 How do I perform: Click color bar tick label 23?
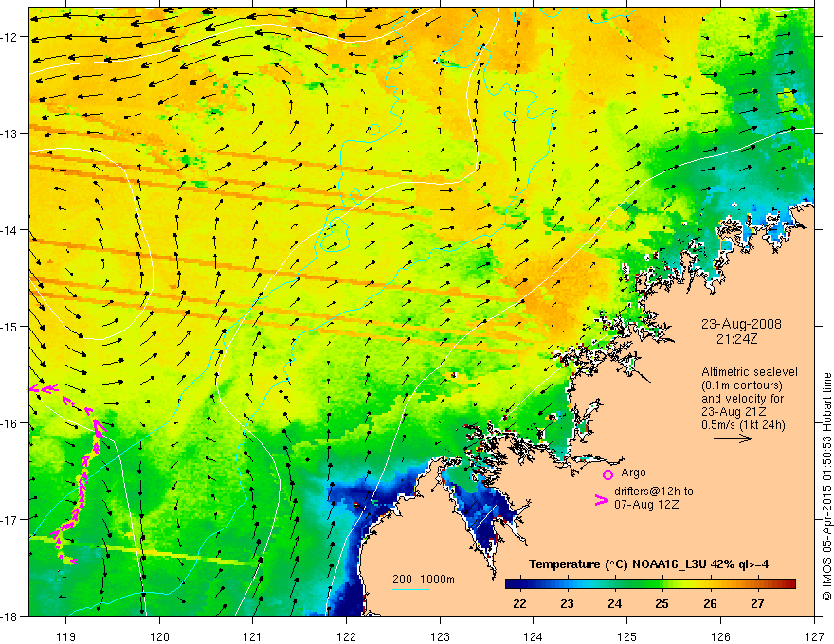pyautogui.click(x=567, y=603)
